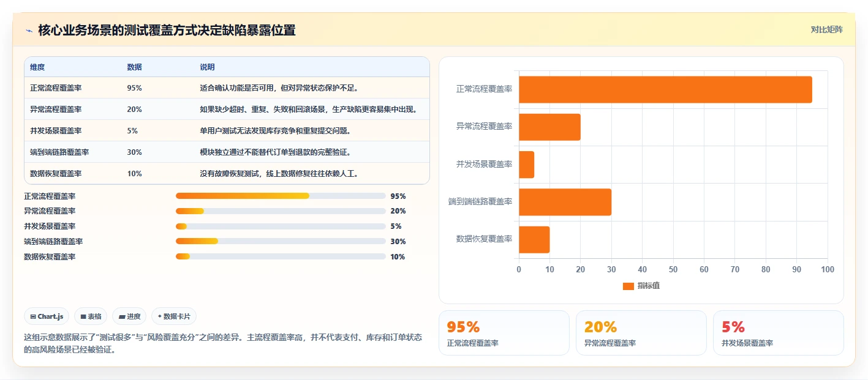Click the 端到端链路覆盖率 bar in the chart
The image size is (868, 380).
point(565,202)
